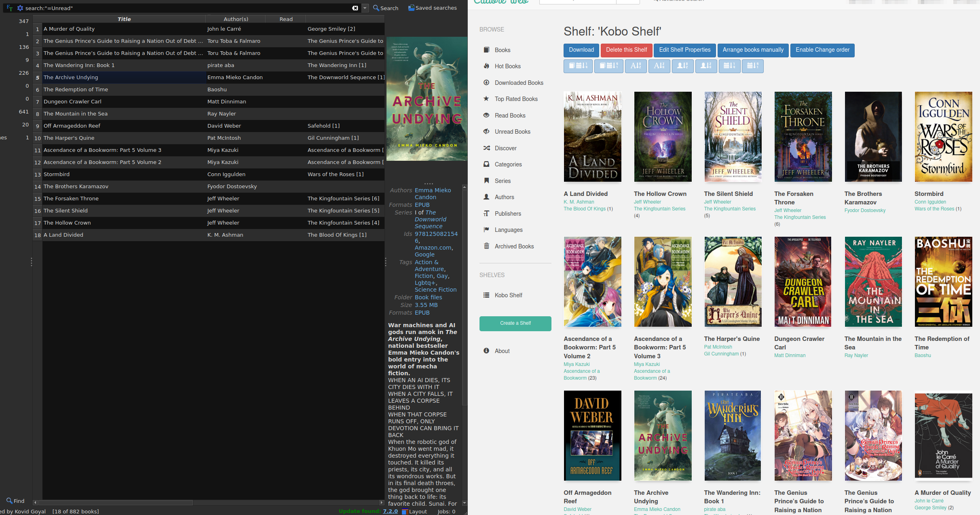Sort the book list by the Read column
980x515 pixels.
(x=286, y=19)
